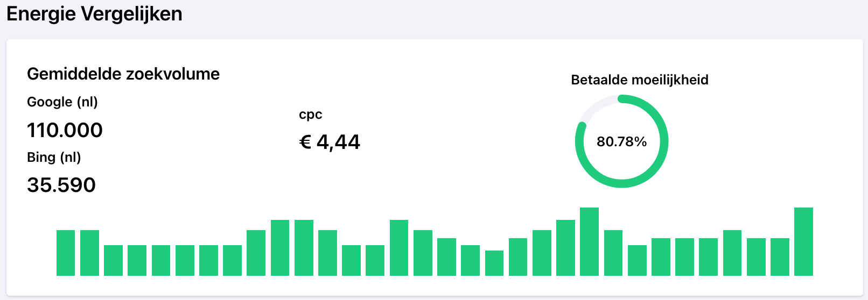The width and height of the screenshot is (868, 300).
Task: Click the third bar, first of the low bars
Action: [113, 260]
